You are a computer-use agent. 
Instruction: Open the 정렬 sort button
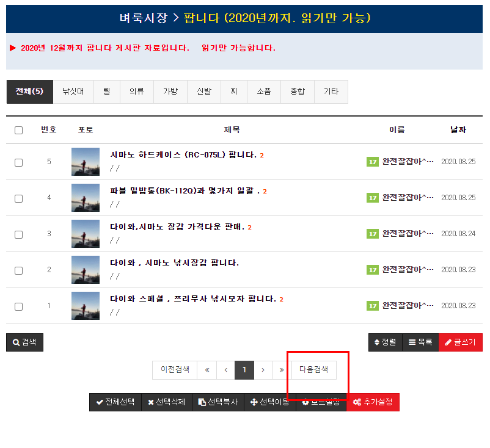point(385,342)
